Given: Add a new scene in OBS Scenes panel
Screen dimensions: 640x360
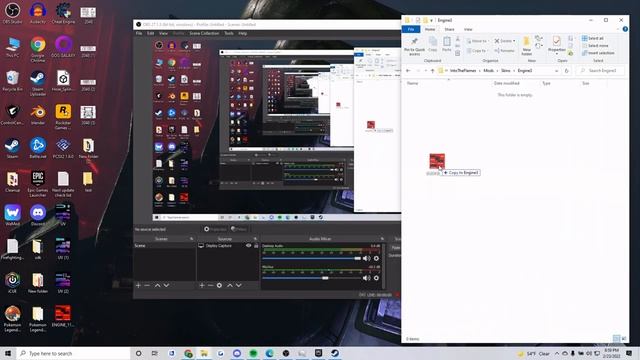Looking at the screenshot, I should pyautogui.click(x=138, y=285).
